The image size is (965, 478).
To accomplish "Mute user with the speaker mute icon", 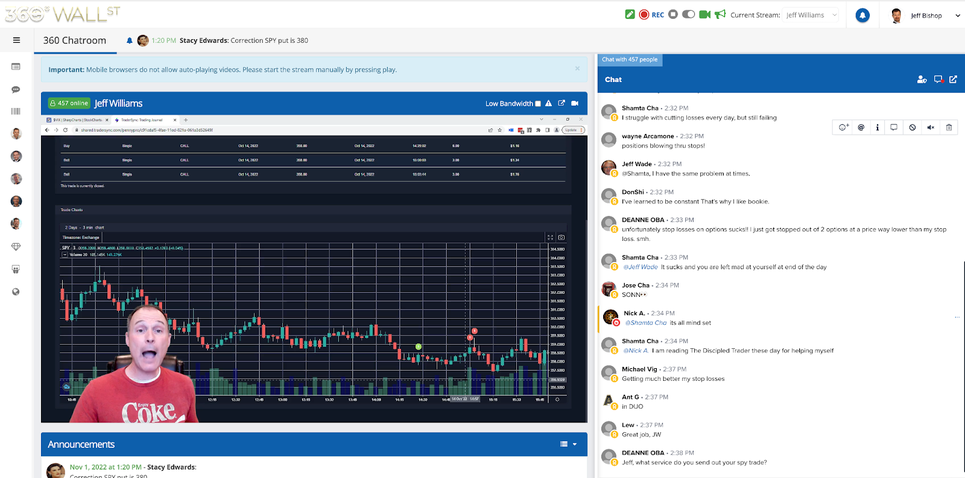I will [x=931, y=127].
